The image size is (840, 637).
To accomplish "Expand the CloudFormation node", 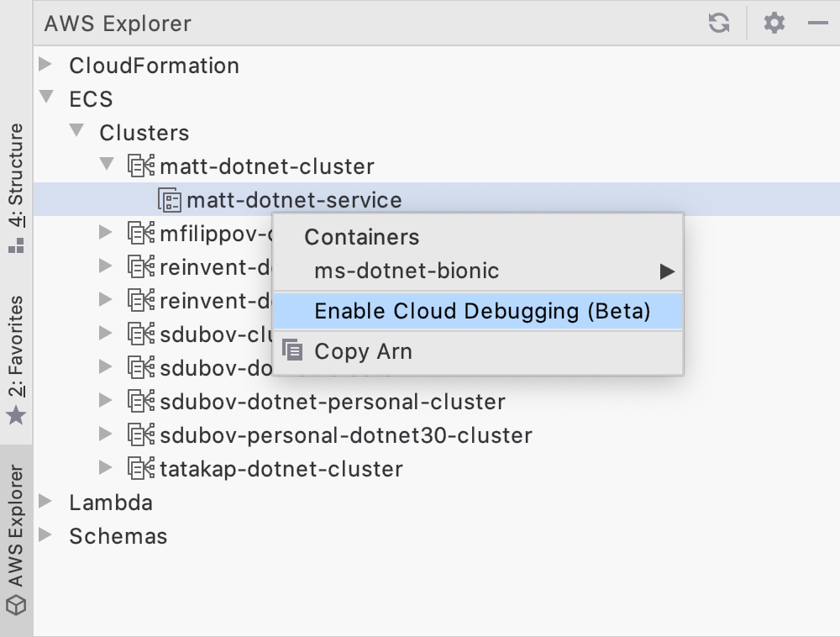I will tap(46, 65).
